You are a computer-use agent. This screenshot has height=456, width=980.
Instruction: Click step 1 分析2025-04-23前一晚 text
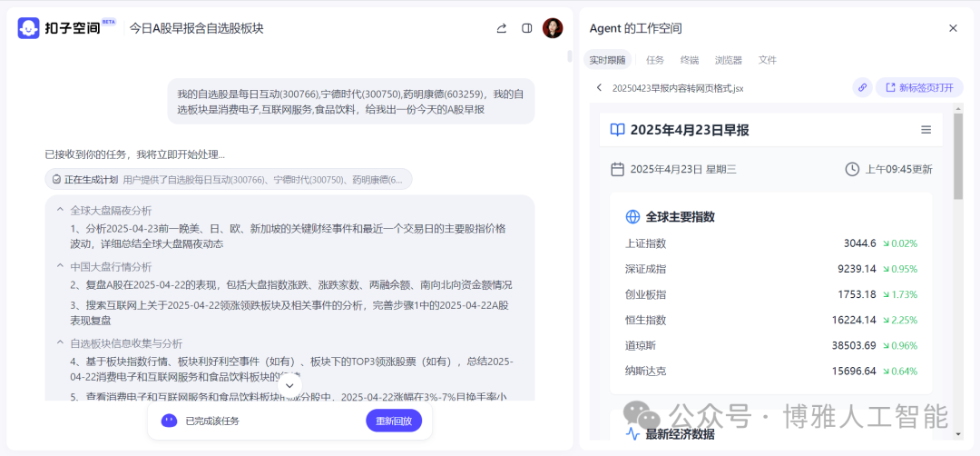[289, 236]
